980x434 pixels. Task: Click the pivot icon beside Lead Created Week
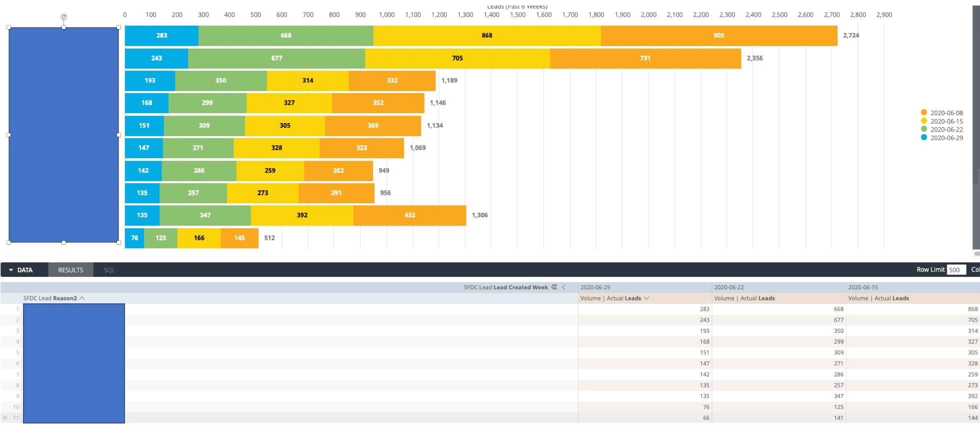point(554,287)
